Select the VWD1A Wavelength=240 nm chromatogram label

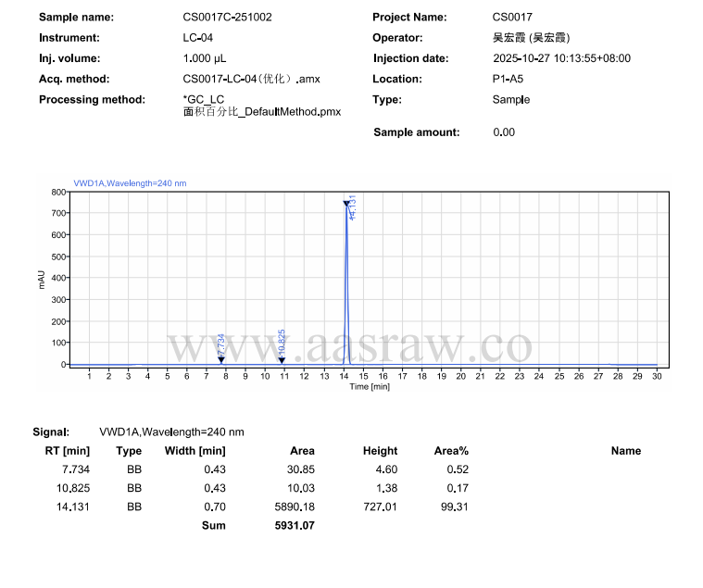130,183
